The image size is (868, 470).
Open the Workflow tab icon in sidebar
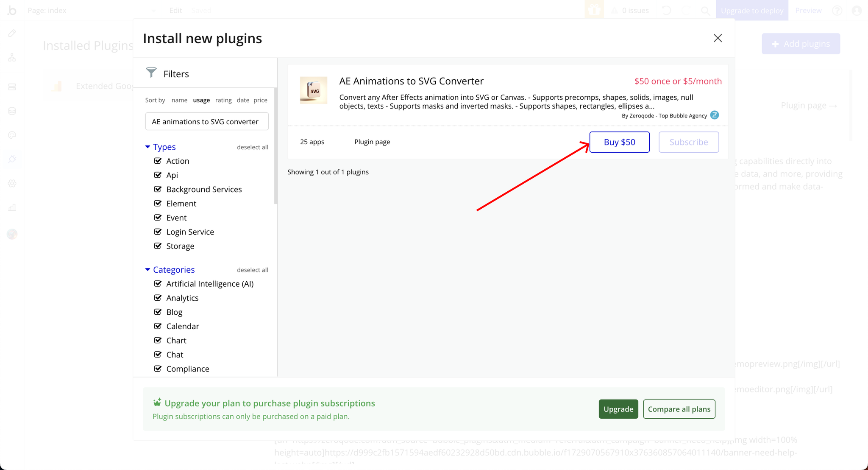click(x=12, y=57)
